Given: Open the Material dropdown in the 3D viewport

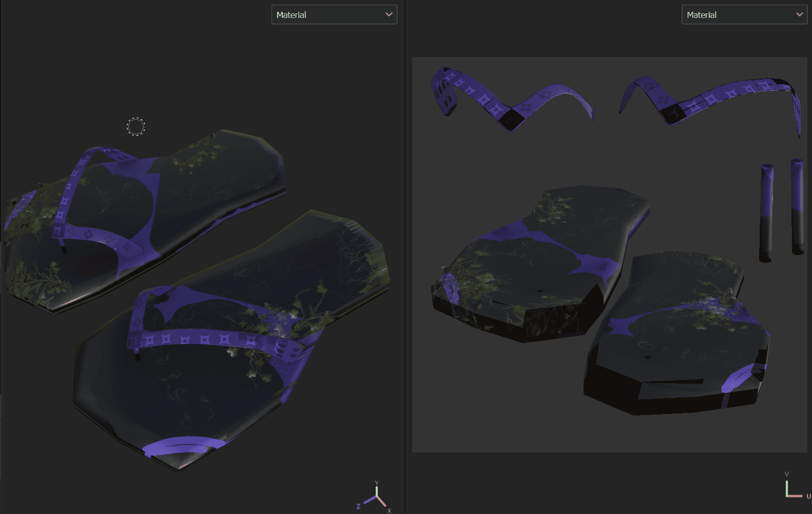Looking at the screenshot, I should [334, 15].
